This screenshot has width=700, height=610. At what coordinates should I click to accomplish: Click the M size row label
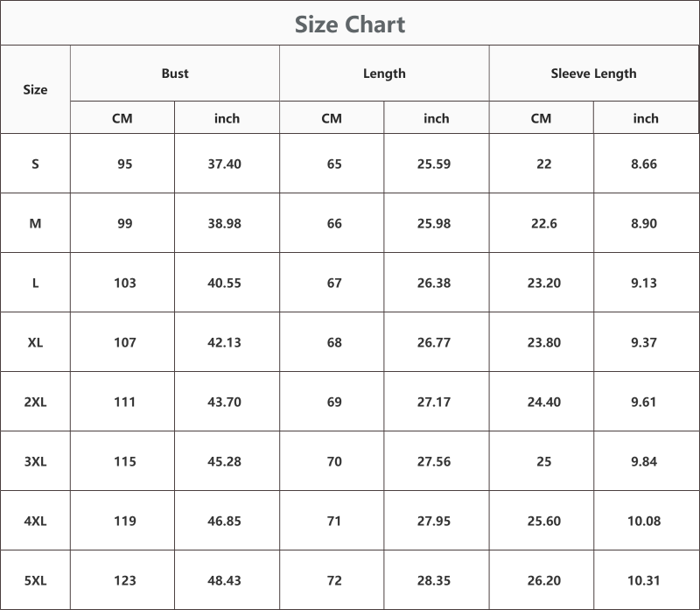coord(35,223)
